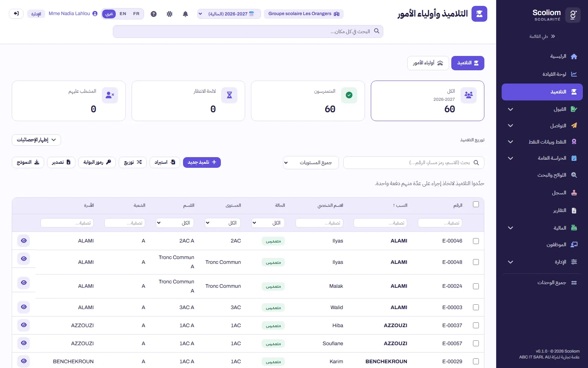Expand admission (القبول) sidebar menu
Image resolution: width=588 pixels, height=368 pixels.
click(x=542, y=109)
